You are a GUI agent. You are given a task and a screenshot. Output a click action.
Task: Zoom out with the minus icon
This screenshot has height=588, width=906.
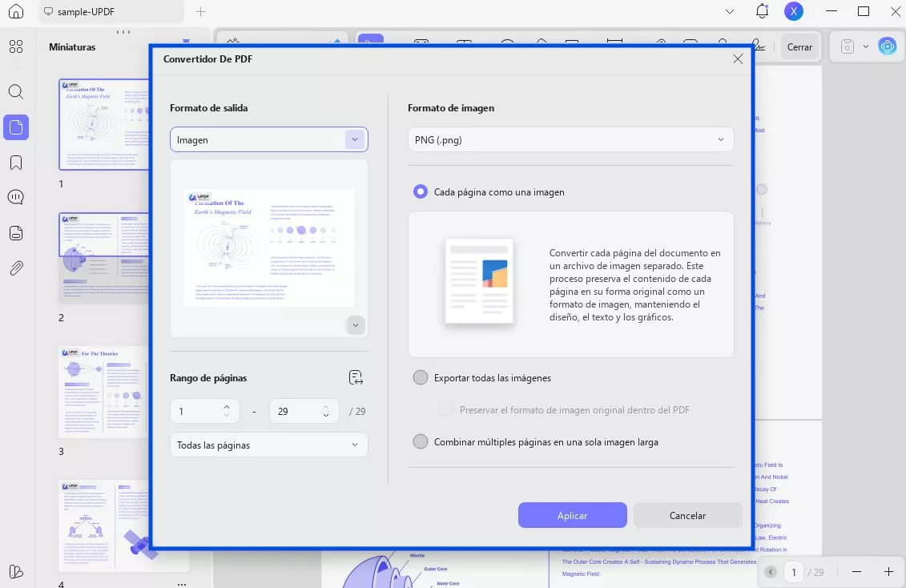(856, 572)
